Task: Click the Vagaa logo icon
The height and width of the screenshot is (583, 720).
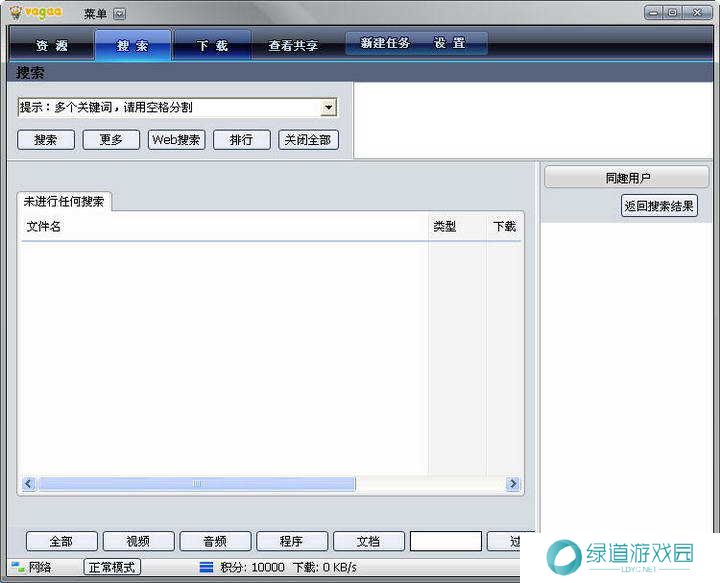Action: (x=17, y=12)
